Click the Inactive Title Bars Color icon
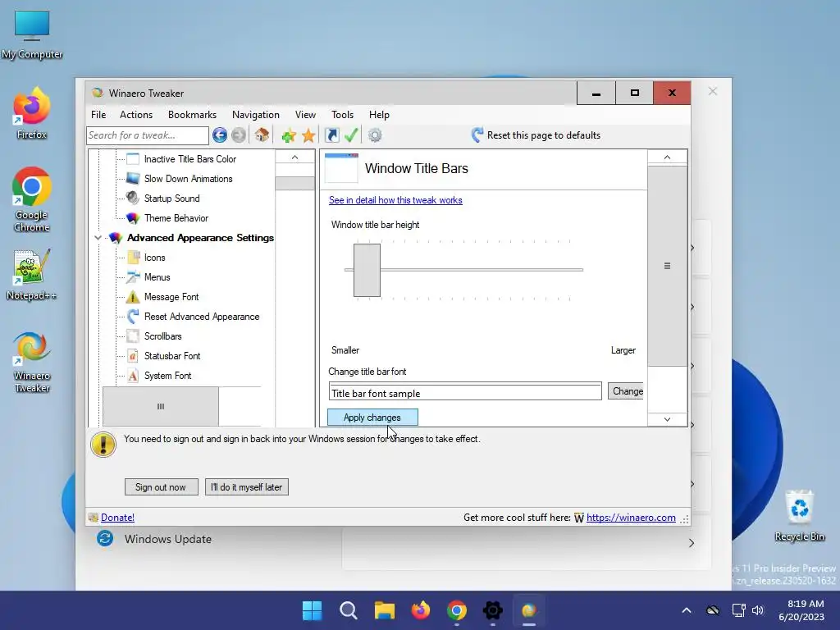 [x=133, y=158]
